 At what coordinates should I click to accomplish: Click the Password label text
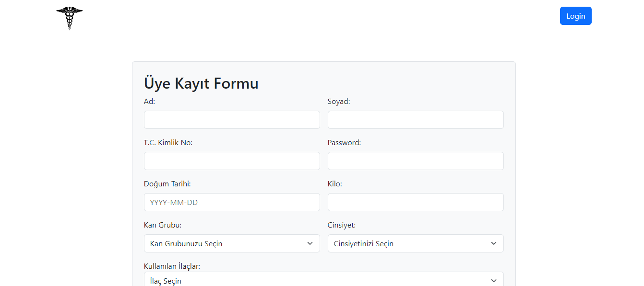coord(344,143)
